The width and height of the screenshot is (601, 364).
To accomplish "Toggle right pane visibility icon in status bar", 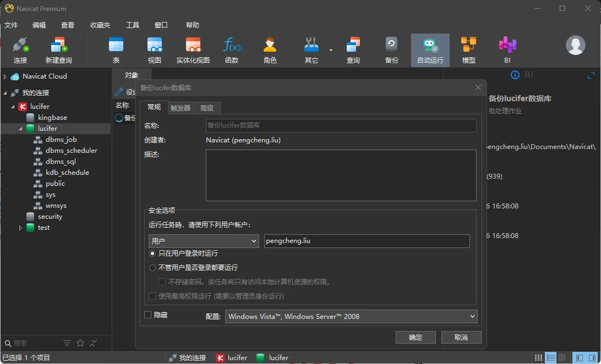I will click(x=592, y=357).
